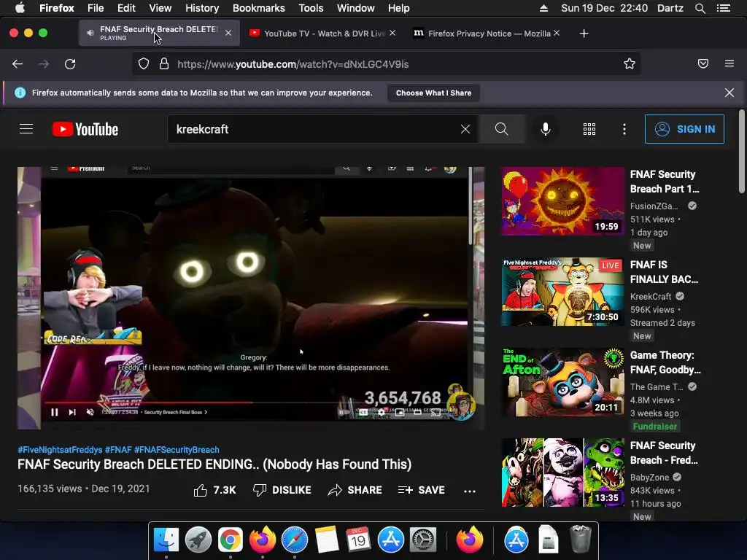
Task: Click SIGN IN button
Action: 684,129
